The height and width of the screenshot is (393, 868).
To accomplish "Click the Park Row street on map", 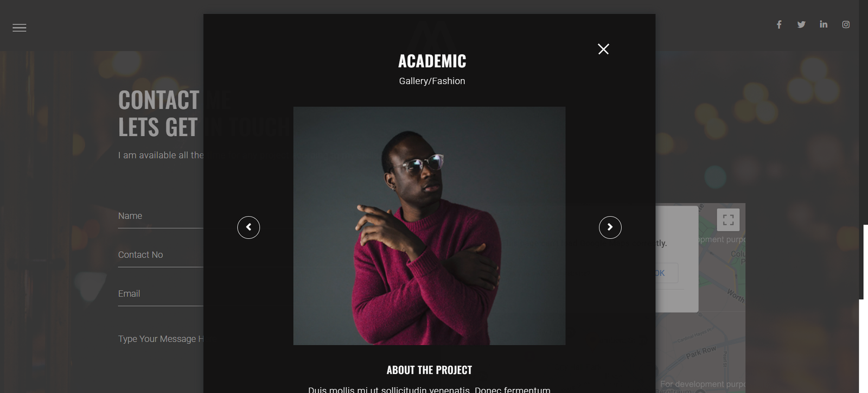I will tap(701, 352).
